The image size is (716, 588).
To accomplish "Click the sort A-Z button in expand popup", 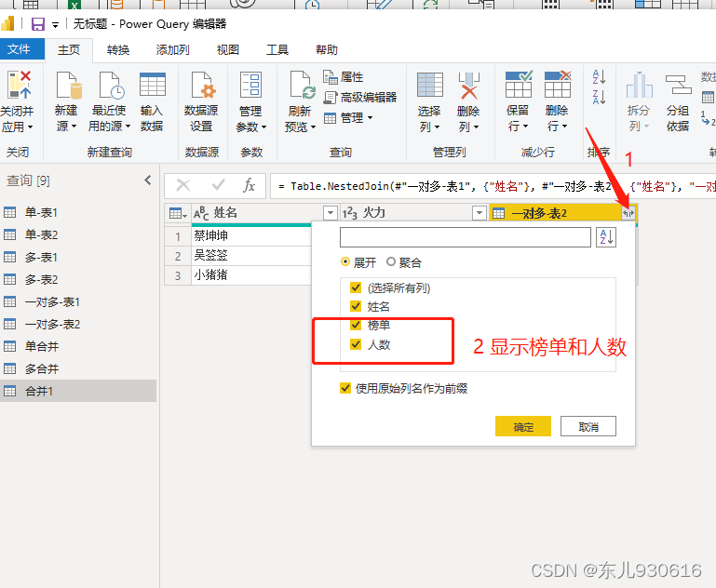I will pos(606,237).
